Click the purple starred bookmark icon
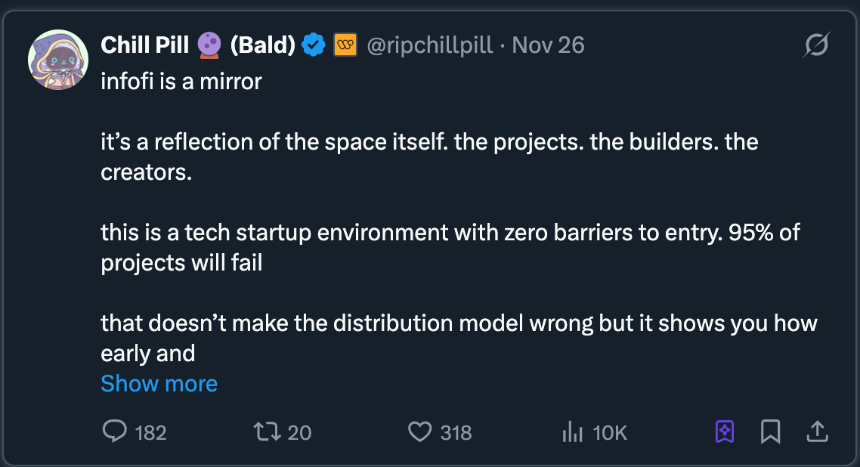 tap(725, 431)
